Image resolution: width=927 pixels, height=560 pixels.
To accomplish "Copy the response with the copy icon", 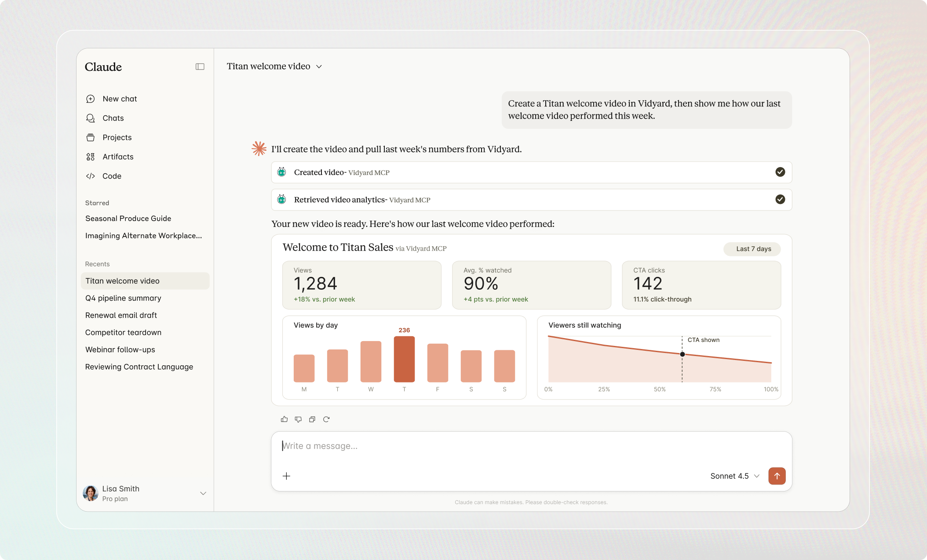I will [312, 419].
